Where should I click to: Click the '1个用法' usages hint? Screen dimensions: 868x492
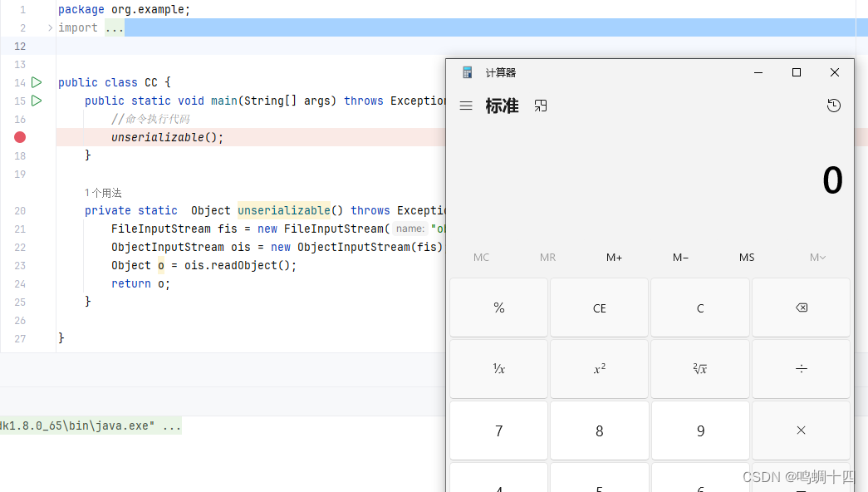click(103, 193)
